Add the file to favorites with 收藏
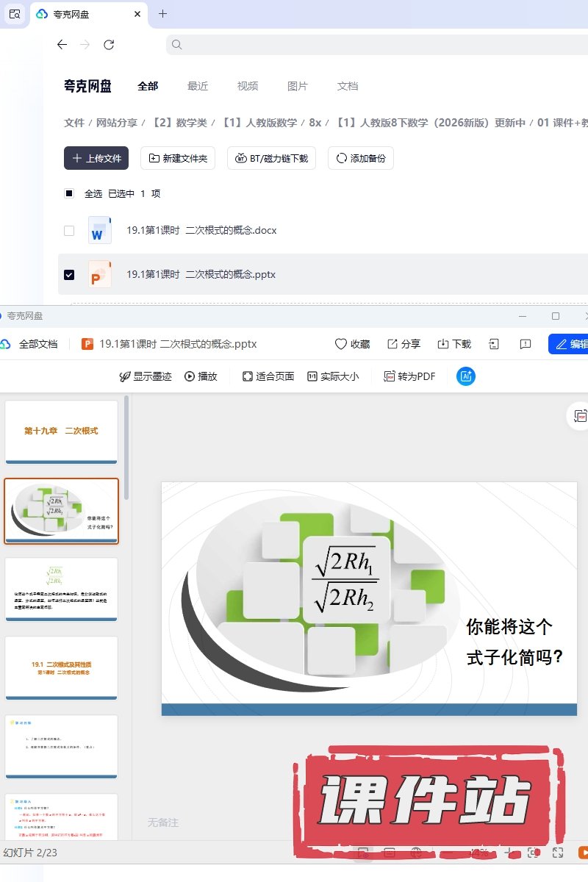Screen dimensions: 588x882 pos(352,344)
